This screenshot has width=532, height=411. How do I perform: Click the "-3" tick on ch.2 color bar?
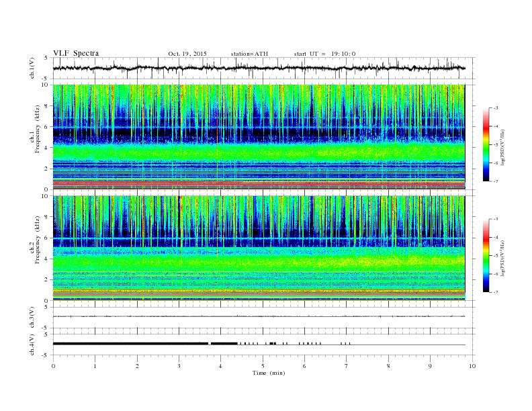(x=496, y=219)
